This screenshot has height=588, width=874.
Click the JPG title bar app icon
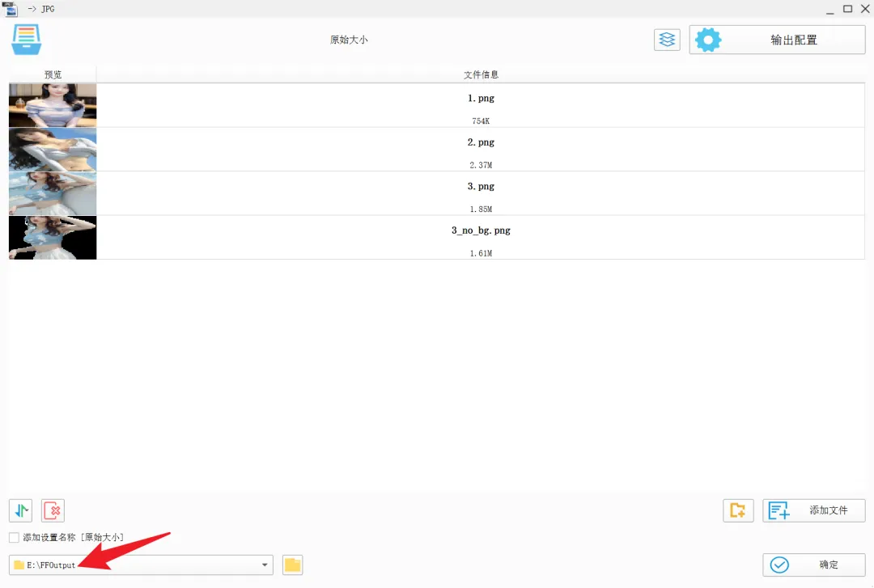pyautogui.click(x=11, y=9)
